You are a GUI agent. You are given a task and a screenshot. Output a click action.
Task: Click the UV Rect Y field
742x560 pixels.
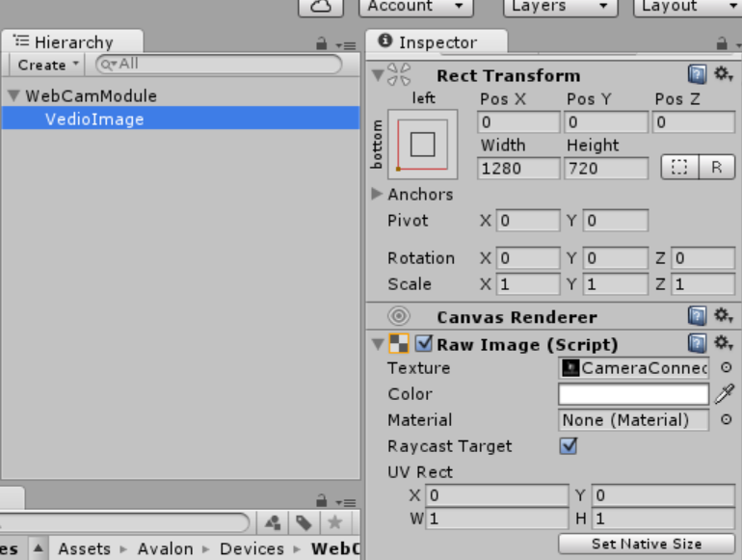pos(663,495)
